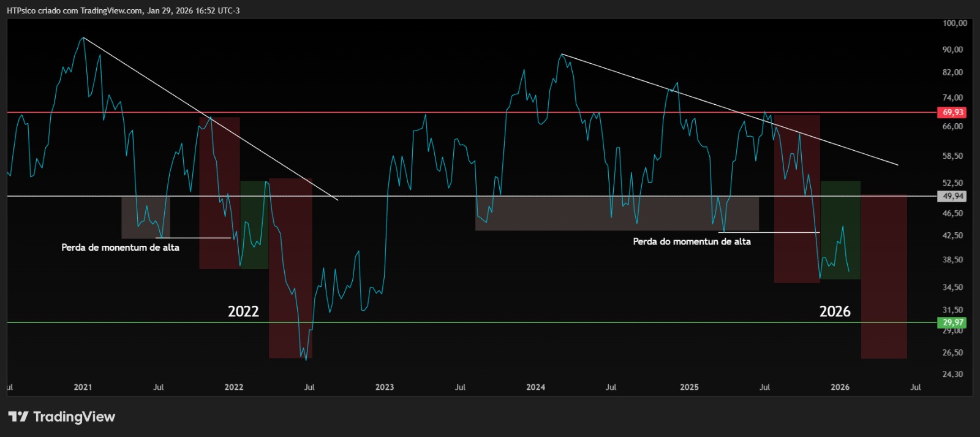Click the red 69,93 price label
The height and width of the screenshot is (437, 980).
tap(952, 113)
